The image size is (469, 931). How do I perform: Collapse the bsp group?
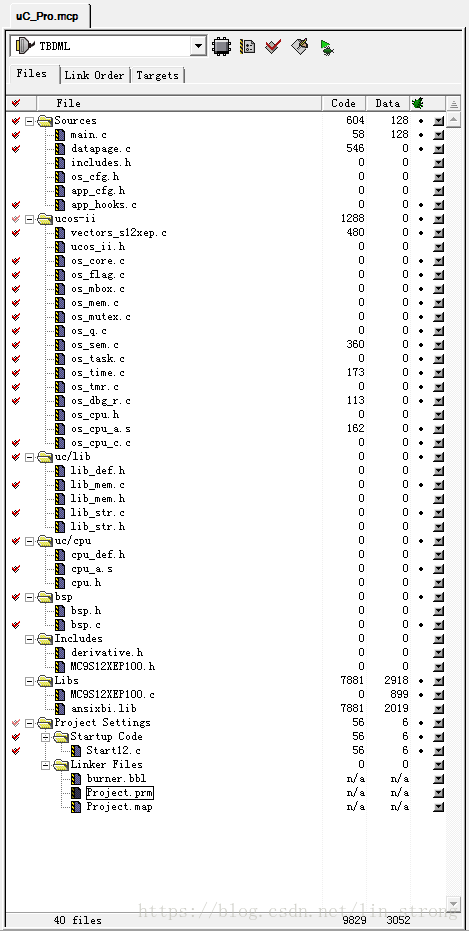[29, 597]
